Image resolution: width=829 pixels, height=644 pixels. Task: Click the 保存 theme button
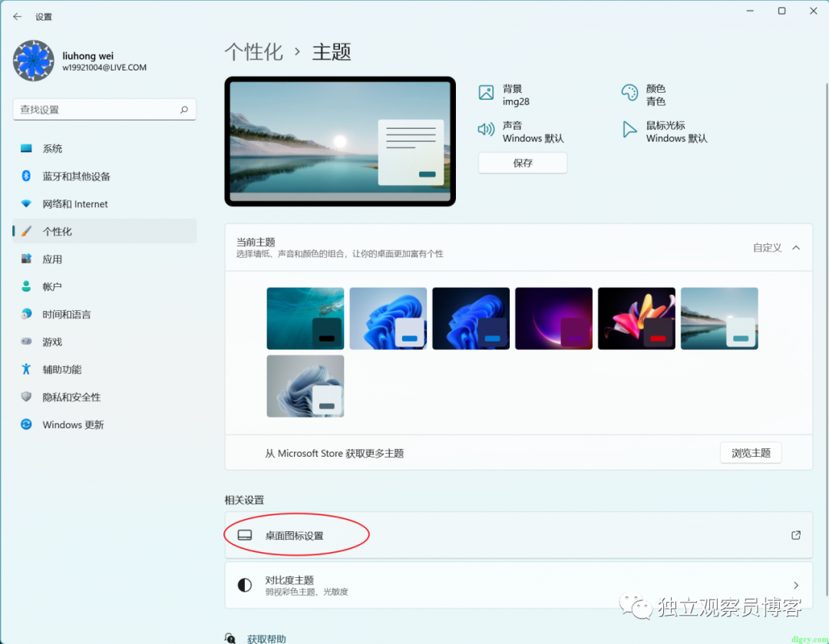[x=523, y=163]
